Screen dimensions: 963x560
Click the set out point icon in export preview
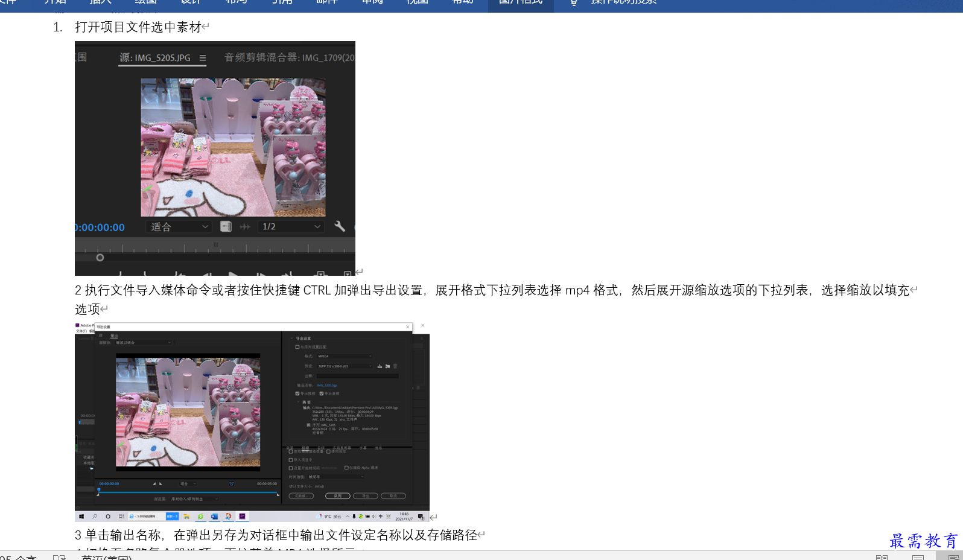tap(160, 484)
